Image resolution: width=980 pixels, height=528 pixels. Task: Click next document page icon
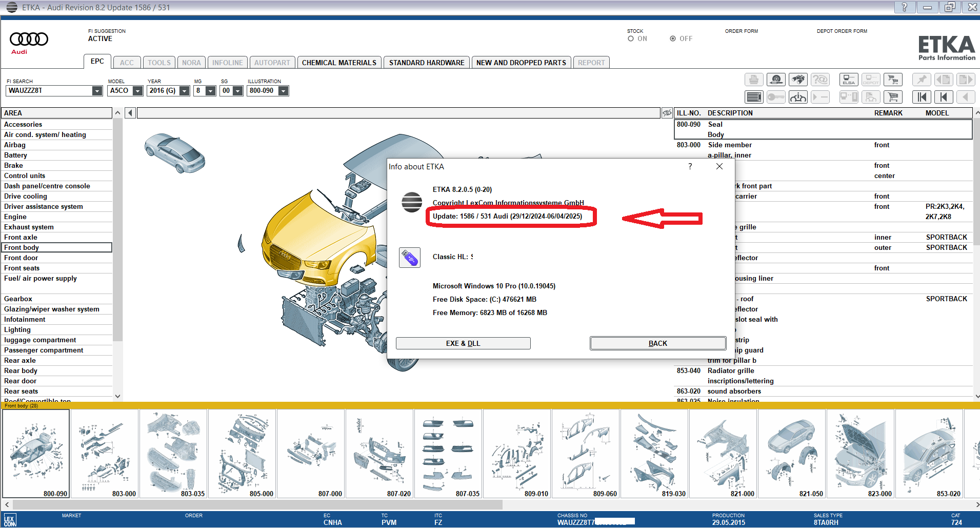pos(966,80)
